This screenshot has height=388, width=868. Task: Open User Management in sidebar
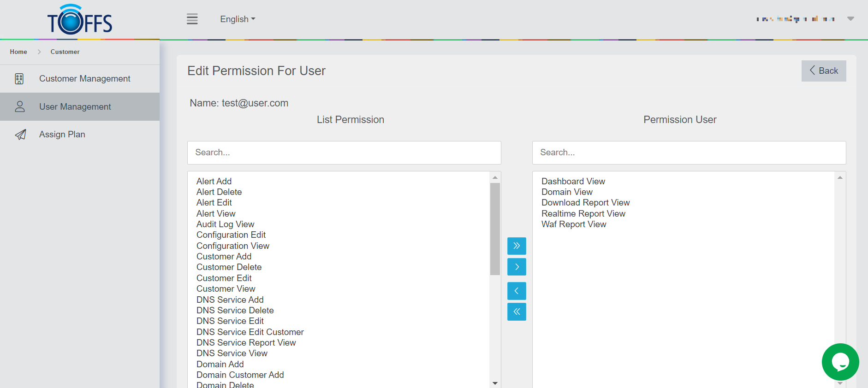click(x=75, y=107)
